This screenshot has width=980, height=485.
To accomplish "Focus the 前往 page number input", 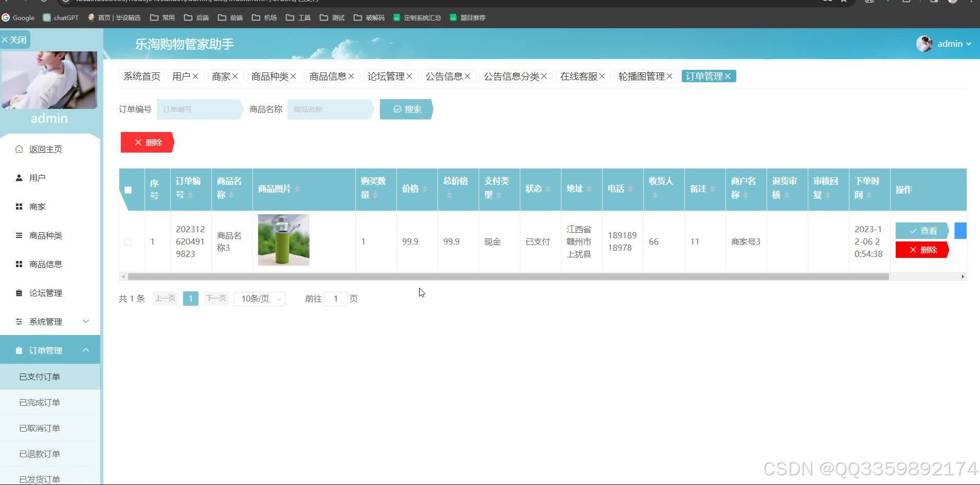I will pos(336,299).
